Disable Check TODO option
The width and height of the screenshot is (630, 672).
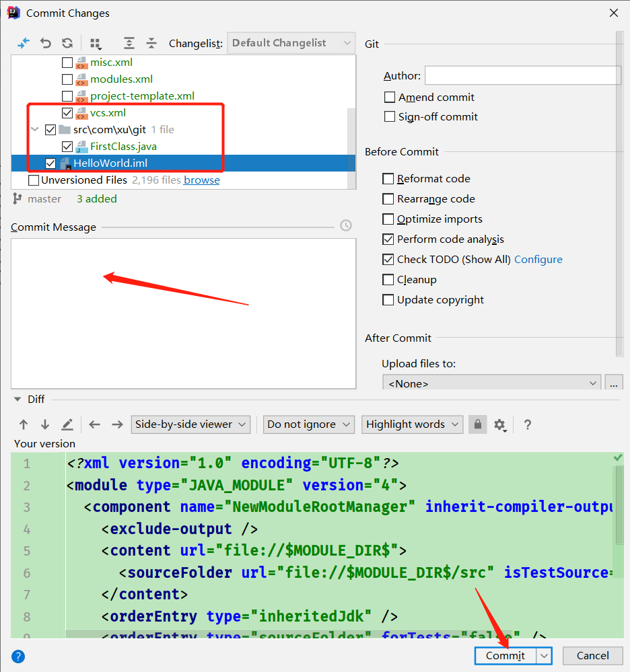(388, 259)
